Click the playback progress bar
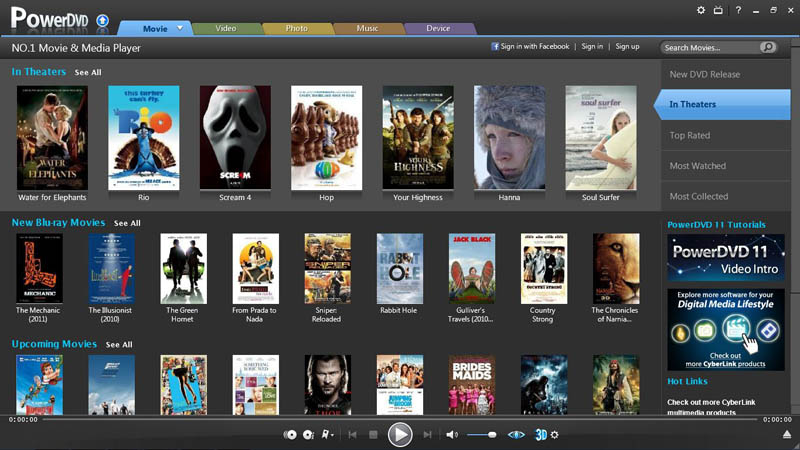Image resolution: width=800 pixels, height=450 pixels. pos(400,419)
